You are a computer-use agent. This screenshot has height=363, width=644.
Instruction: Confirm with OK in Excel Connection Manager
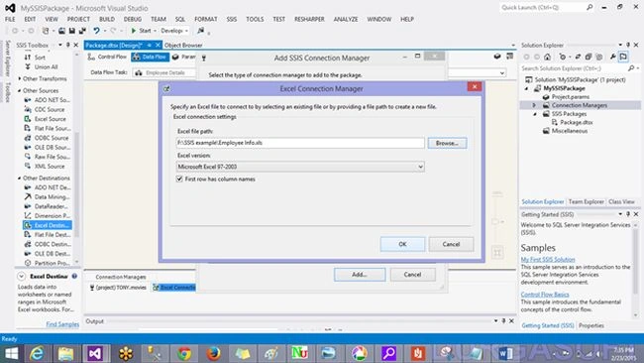click(x=402, y=244)
